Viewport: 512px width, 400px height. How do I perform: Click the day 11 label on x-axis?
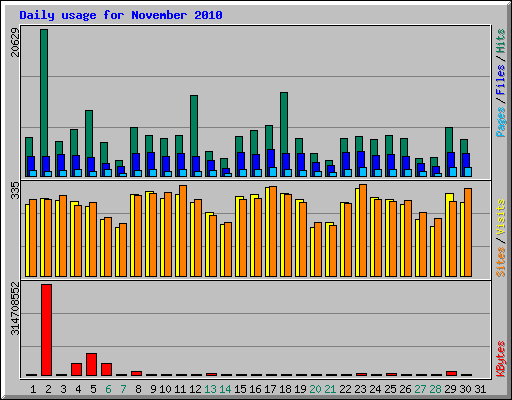[x=180, y=389]
